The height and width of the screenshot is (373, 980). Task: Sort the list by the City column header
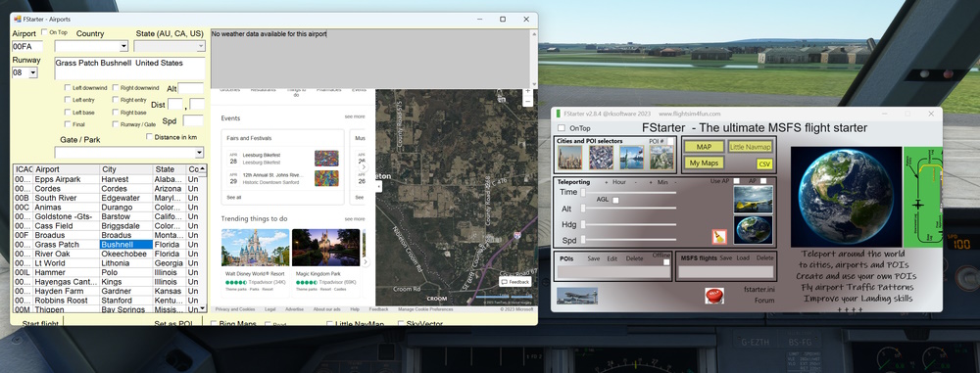(126, 169)
